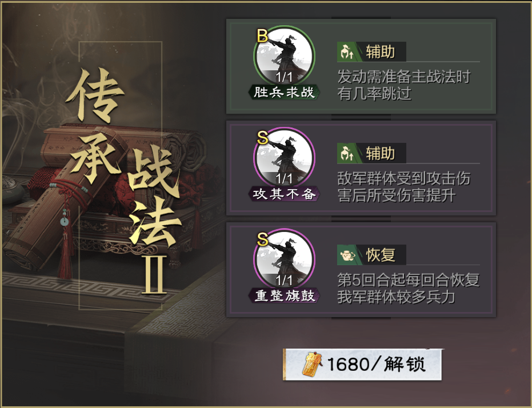Select description 第5回合起每回合恢复我军群体较多兵力

(408, 288)
